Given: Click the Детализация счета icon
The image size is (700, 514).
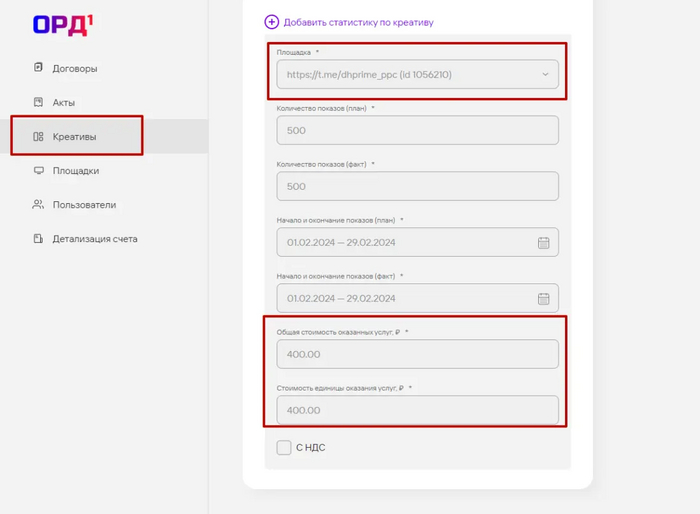Looking at the screenshot, I should pos(38,239).
